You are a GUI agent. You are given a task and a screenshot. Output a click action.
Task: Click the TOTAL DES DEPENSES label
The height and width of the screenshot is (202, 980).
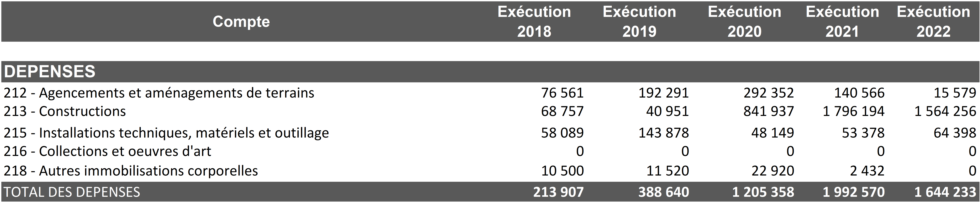(72, 192)
